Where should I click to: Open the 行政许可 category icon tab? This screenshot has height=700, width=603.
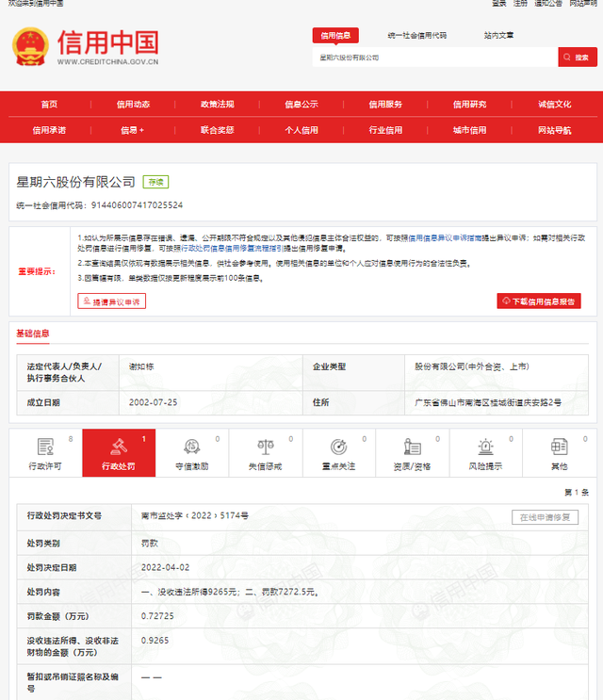45,453
